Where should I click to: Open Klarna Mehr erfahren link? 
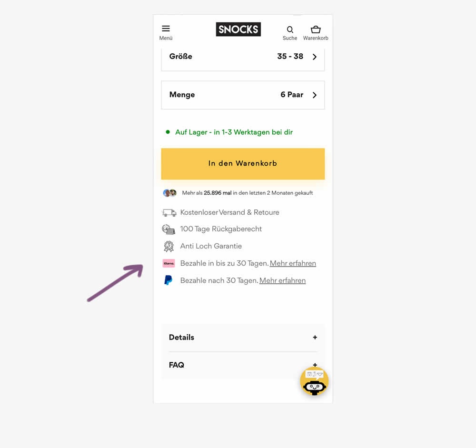pos(293,263)
